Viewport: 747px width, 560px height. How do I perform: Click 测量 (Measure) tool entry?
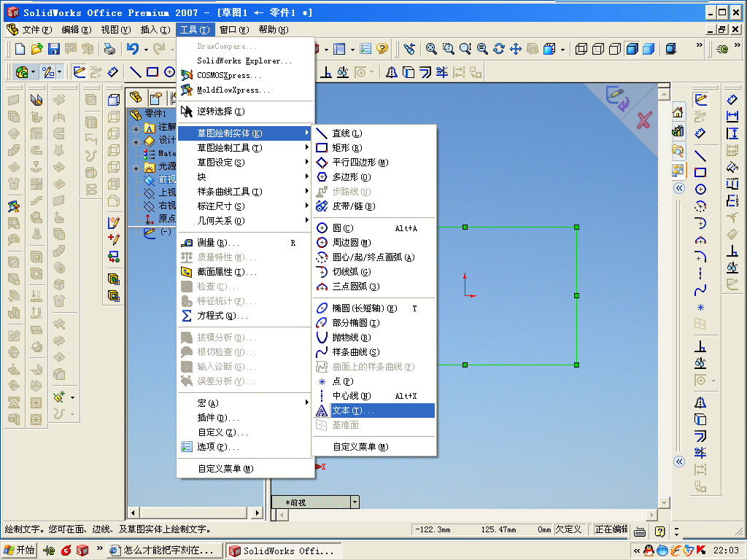pos(245,243)
